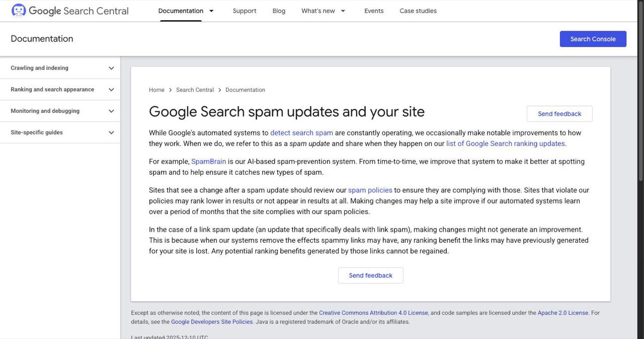This screenshot has height=339, width=644.
Task: Open the Events page
Action: click(374, 11)
